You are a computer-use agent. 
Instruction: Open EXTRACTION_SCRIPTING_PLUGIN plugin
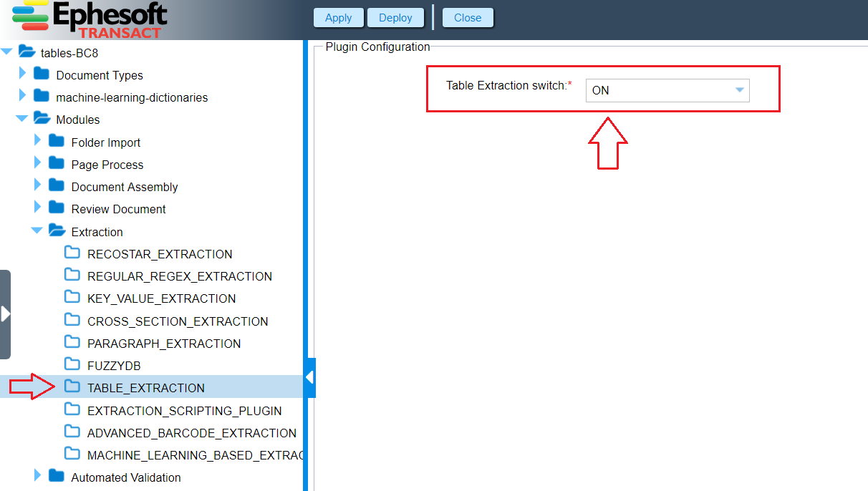[185, 411]
